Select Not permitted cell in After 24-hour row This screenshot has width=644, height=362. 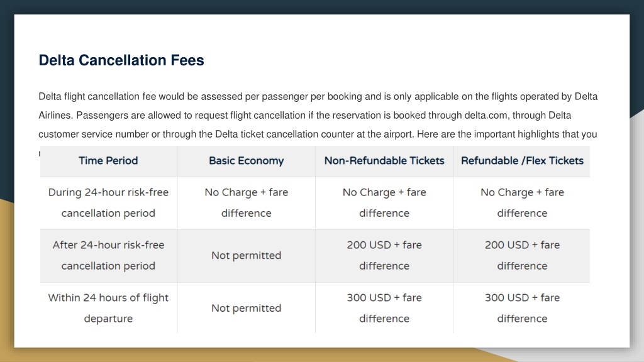(x=247, y=256)
